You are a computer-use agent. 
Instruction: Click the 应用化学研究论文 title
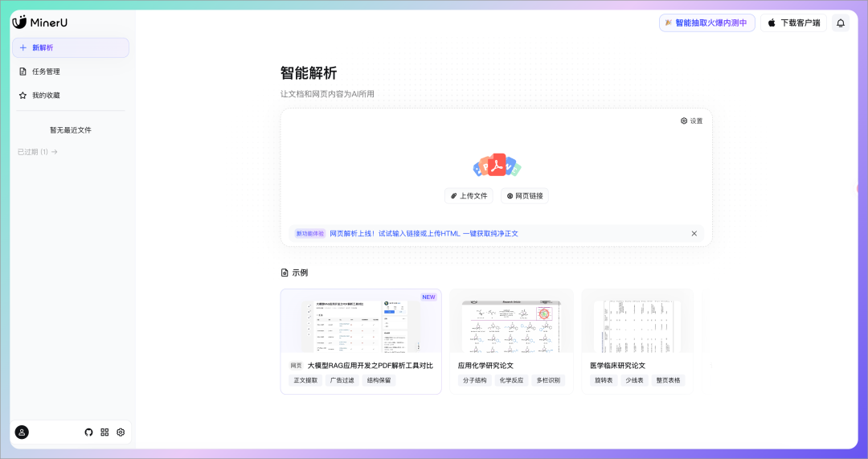[485, 366]
